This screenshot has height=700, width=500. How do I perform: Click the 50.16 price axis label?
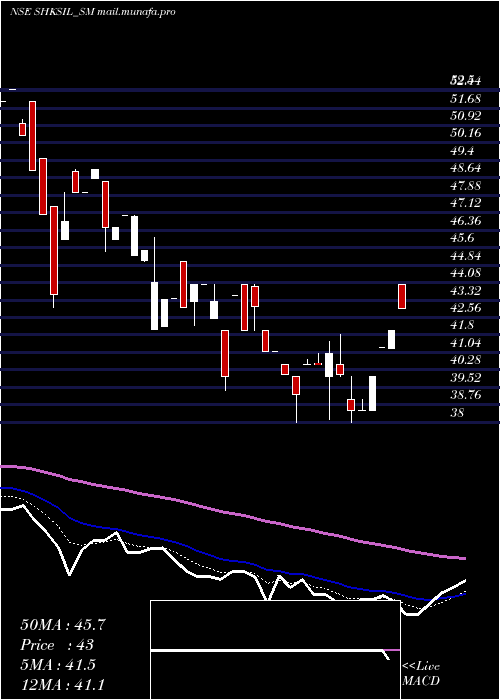pyautogui.click(x=466, y=133)
